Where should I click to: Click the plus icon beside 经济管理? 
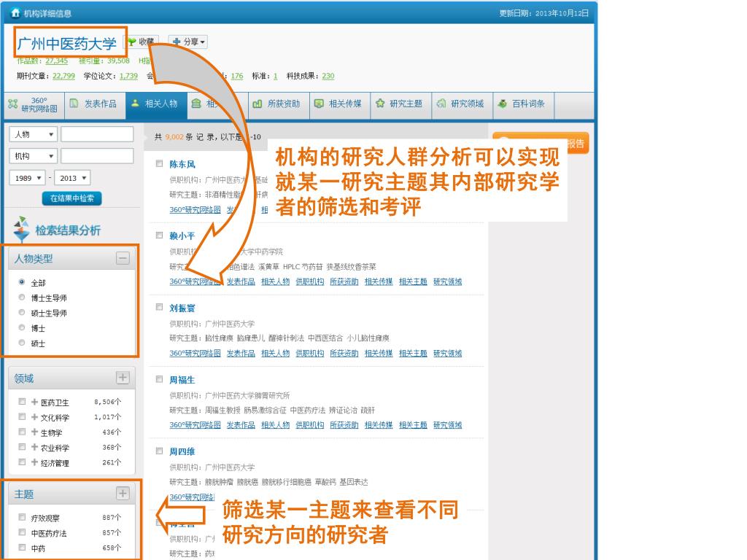tap(34, 462)
